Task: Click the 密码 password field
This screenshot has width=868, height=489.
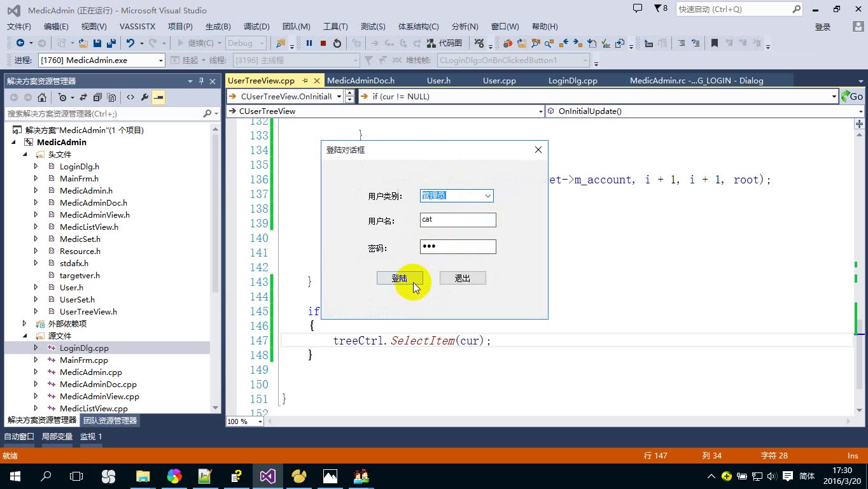Action: tap(458, 246)
